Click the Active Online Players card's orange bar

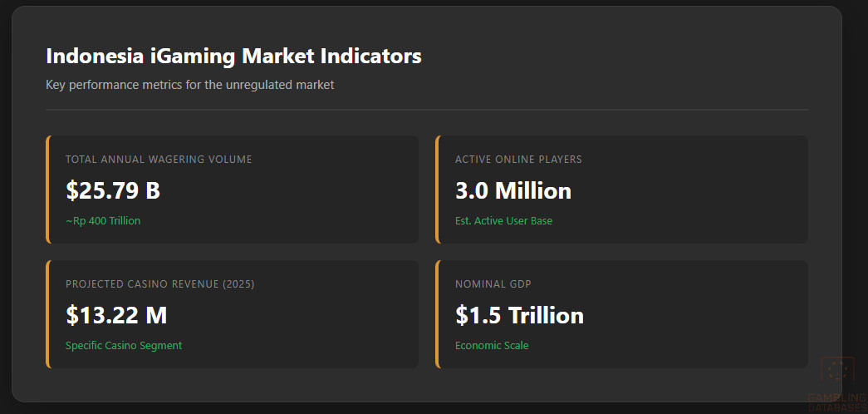click(437, 190)
